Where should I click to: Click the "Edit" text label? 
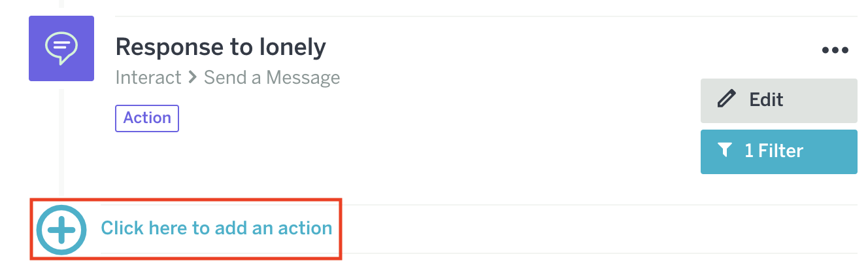(766, 99)
